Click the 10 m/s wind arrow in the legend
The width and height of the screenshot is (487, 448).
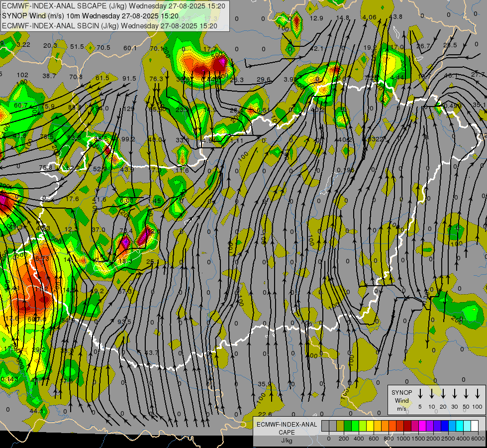[x=431, y=394]
